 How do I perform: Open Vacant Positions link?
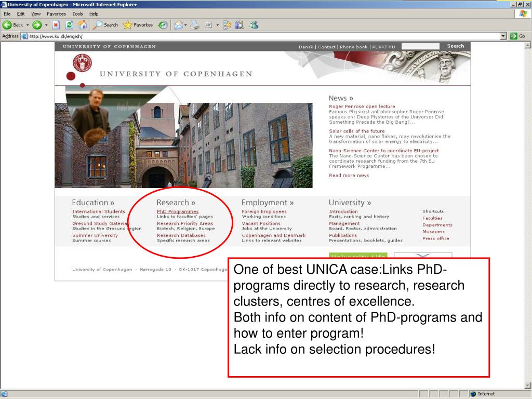pos(261,223)
